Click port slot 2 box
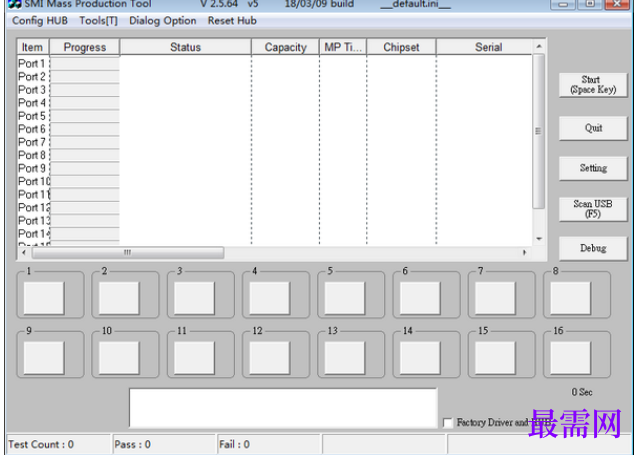Screen dimensions: 640x455 (119, 298)
